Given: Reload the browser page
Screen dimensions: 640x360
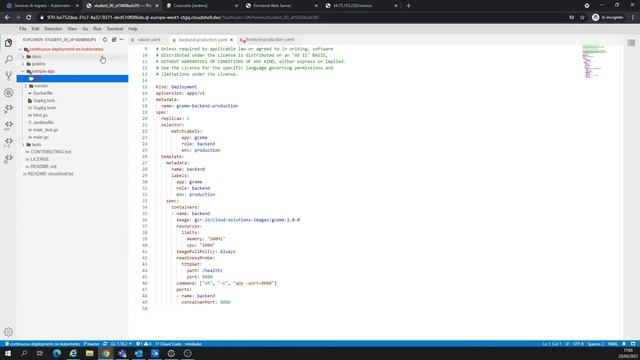Looking at the screenshot, I should 29,17.
